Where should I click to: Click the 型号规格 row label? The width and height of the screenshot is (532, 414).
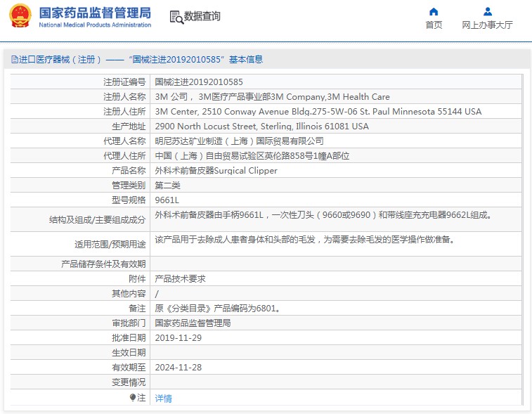click(129, 200)
